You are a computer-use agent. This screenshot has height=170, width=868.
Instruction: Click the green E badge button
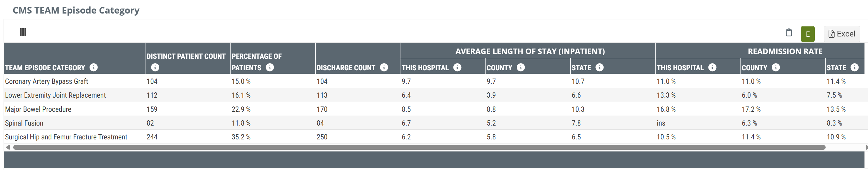807,34
